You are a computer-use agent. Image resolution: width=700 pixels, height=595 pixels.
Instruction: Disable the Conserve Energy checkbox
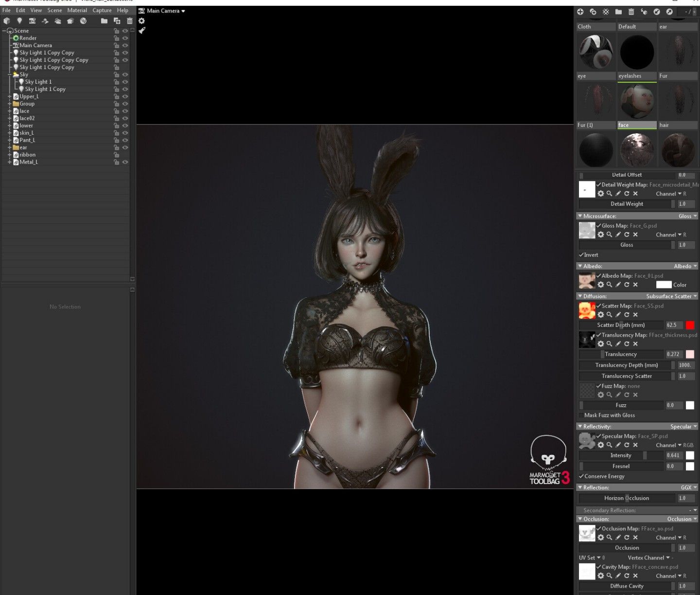tap(581, 476)
